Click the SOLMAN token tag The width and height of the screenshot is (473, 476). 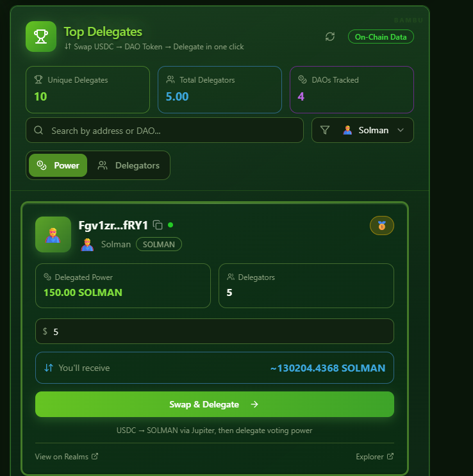coord(159,244)
